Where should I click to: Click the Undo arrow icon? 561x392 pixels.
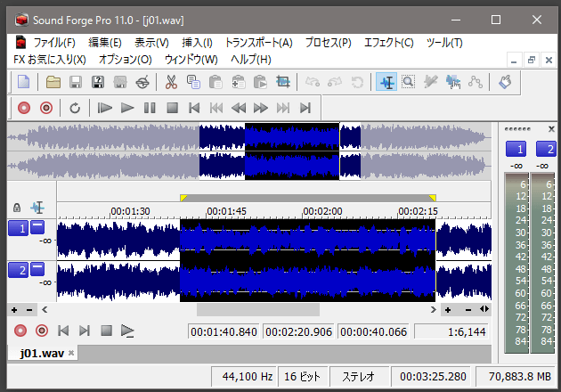[313, 82]
